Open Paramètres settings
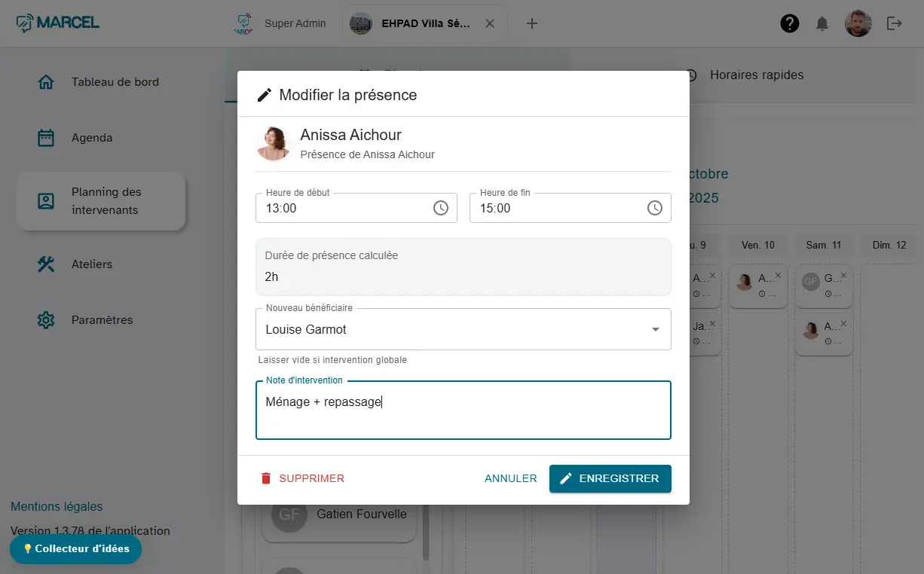Viewport: 924px width, 574px height. tap(102, 320)
